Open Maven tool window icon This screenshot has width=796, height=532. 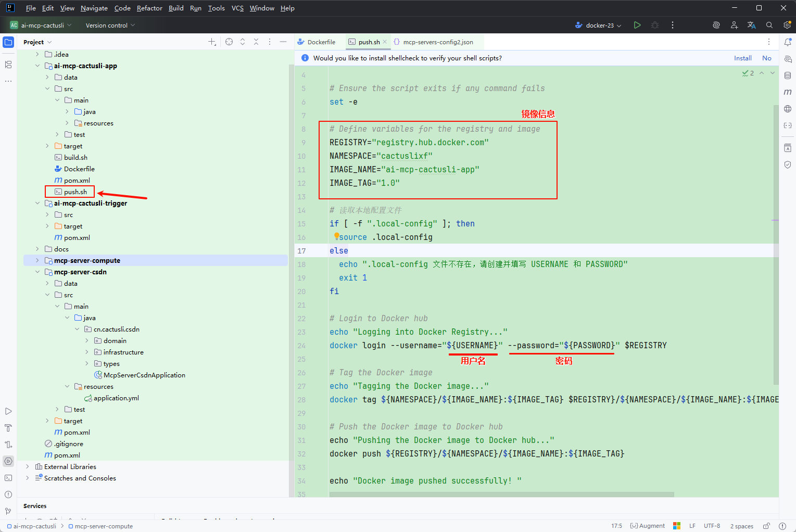tap(788, 92)
